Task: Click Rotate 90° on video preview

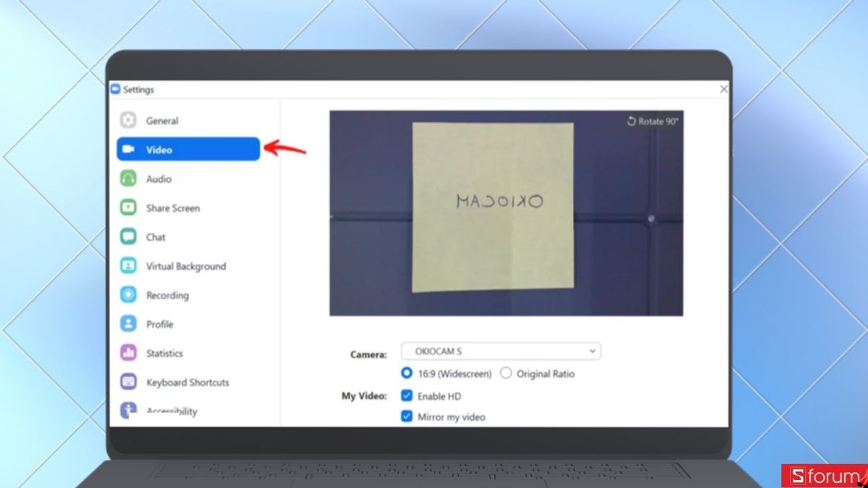Action: 652,121
